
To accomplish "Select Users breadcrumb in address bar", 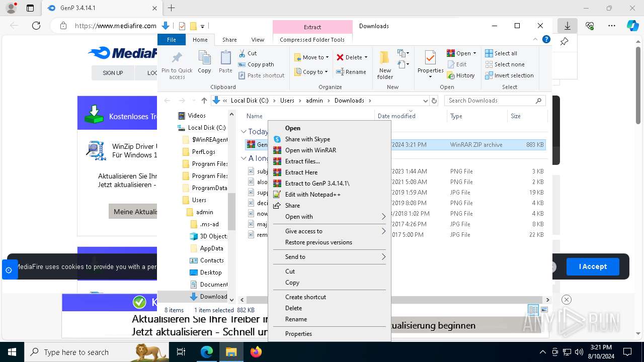I will (287, 101).
